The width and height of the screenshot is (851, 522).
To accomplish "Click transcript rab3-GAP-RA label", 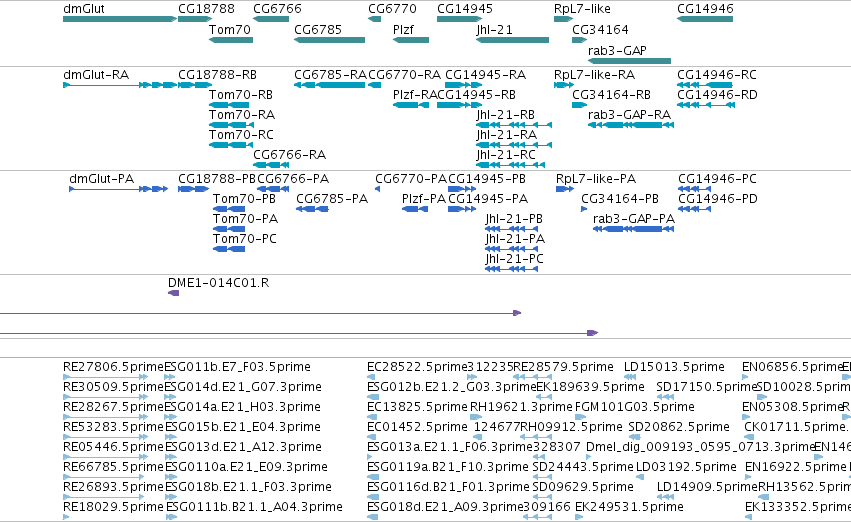I will point(629,115).
